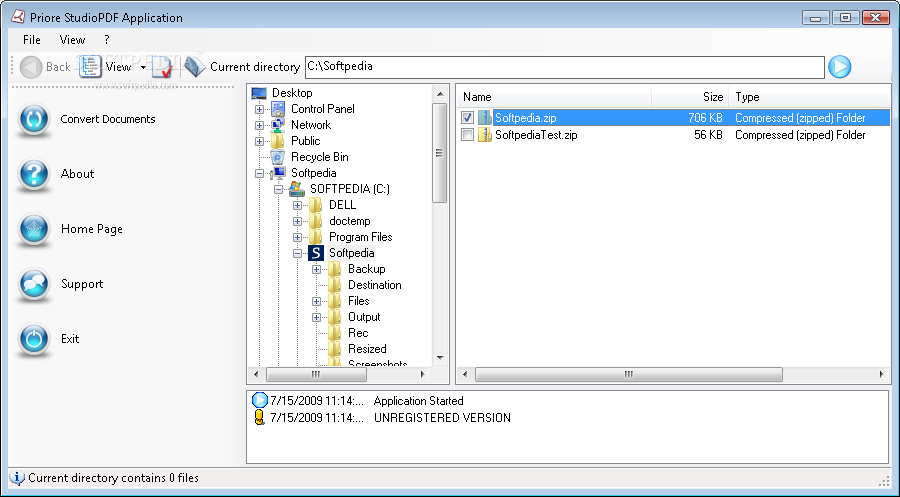Click the Desktop icon in tree

point(259,93)
